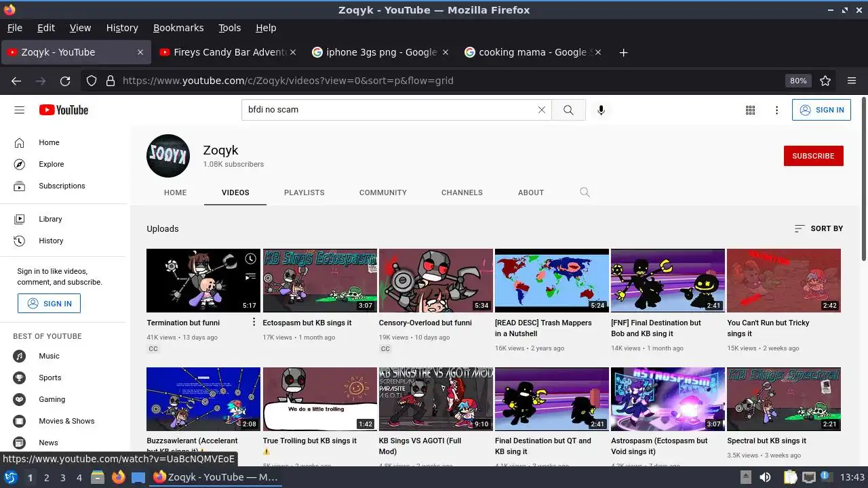
Task: Click the Firefox launcher in the taskbar
Action: 119,477
